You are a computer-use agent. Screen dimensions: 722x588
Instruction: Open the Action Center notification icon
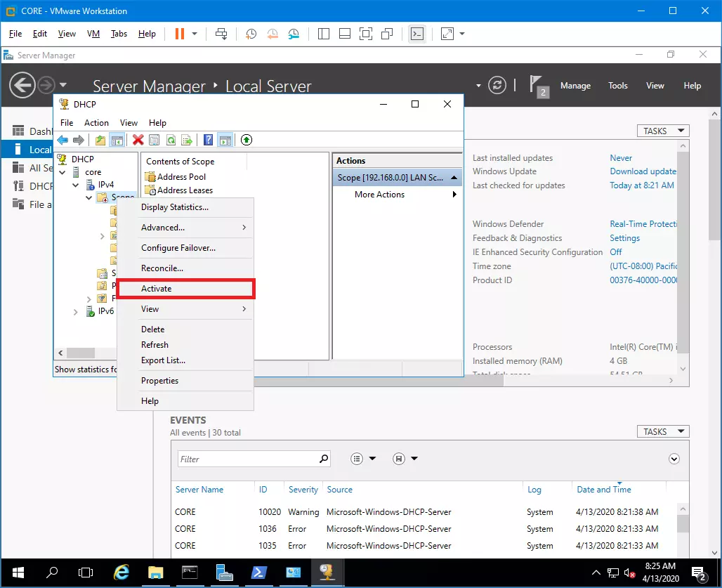700,573
